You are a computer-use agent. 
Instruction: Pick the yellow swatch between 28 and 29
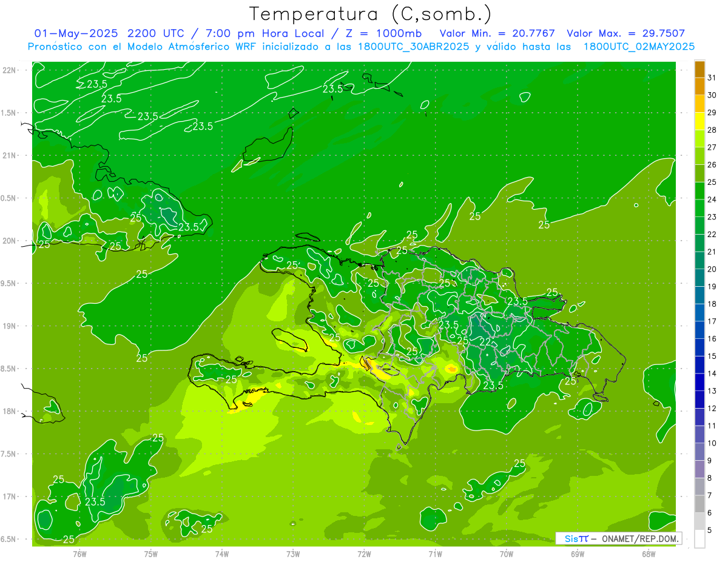699,121
